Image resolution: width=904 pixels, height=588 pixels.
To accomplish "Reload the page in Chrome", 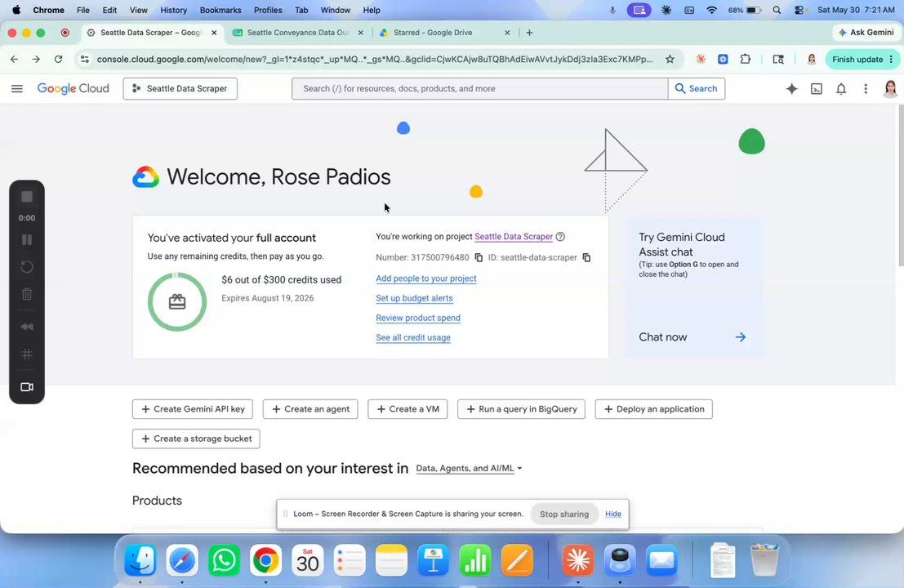I will point(58,60).
